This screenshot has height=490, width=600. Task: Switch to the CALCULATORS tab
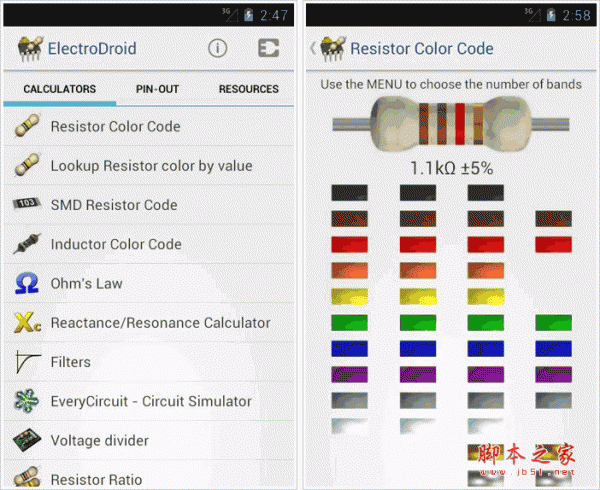(x=60, y=89)
